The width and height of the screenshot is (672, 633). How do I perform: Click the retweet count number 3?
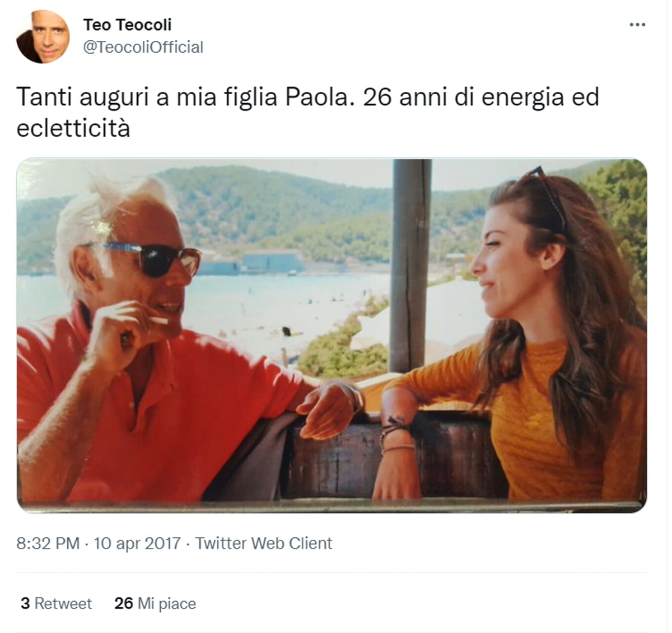(25, 603)
